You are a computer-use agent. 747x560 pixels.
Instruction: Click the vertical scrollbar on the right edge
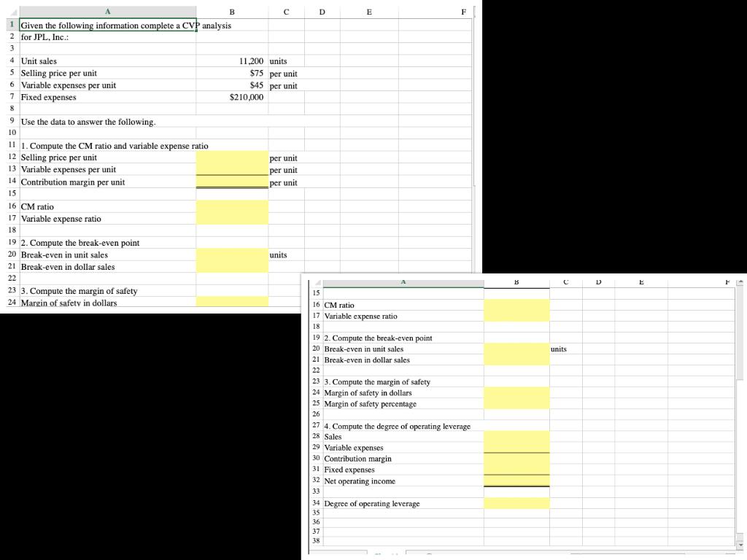(742, 408)
